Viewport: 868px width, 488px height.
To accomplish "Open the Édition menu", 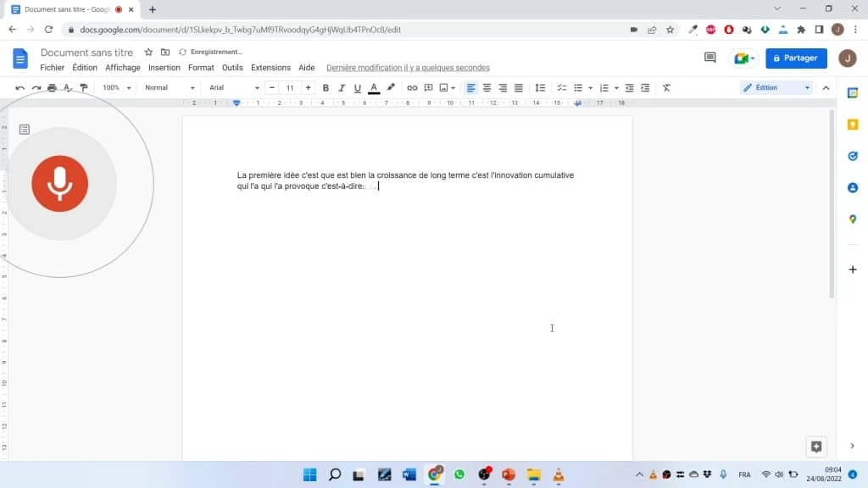I will click(x=85, y=68).
